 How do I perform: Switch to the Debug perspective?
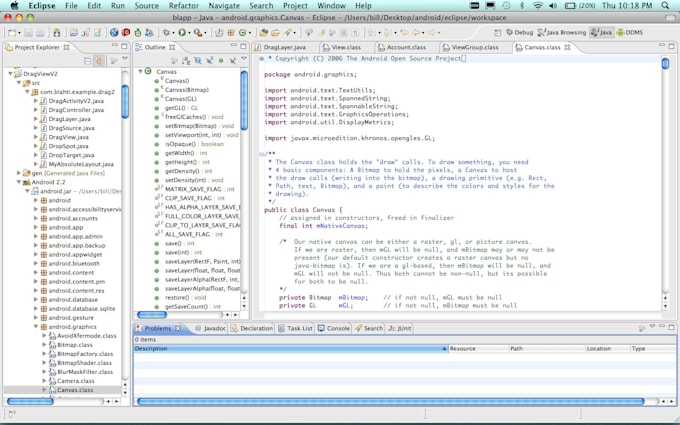520,32
